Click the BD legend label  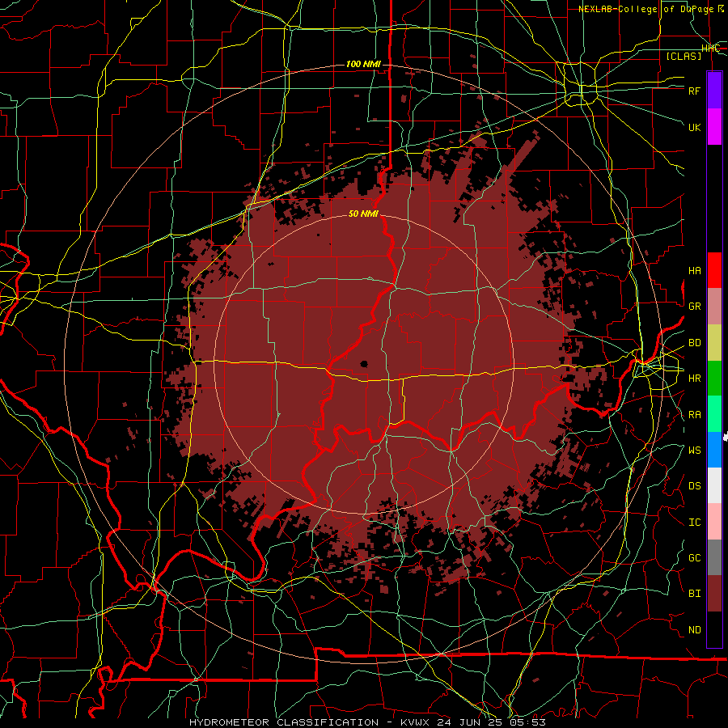[x=694, y=343]
